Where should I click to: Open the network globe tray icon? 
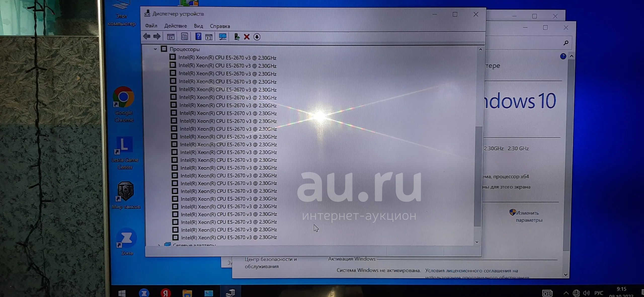(576, 293)
